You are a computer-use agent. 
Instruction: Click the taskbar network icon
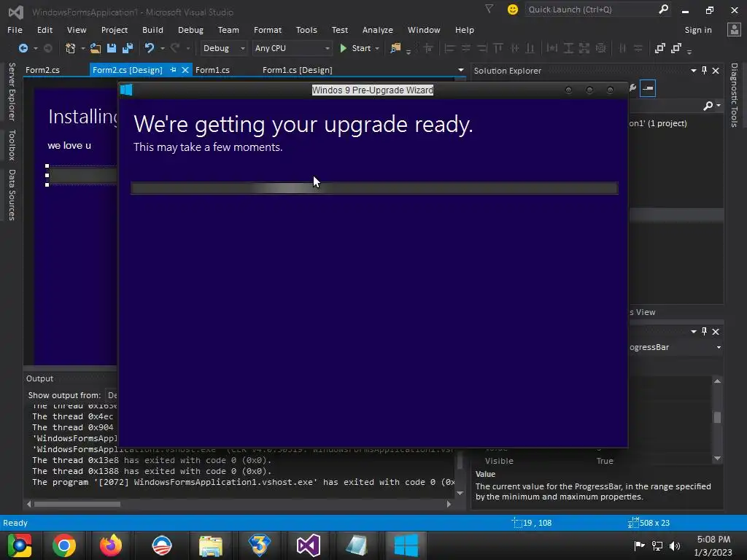pos(657,545)
